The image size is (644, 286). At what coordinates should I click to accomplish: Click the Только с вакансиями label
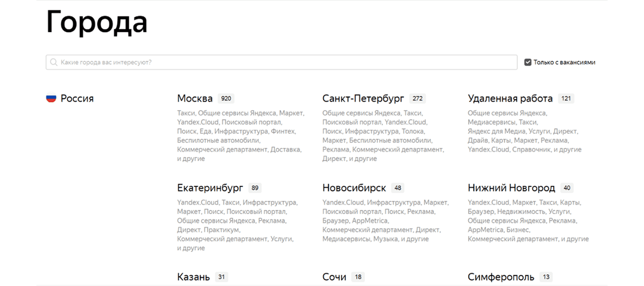[564, 62]
